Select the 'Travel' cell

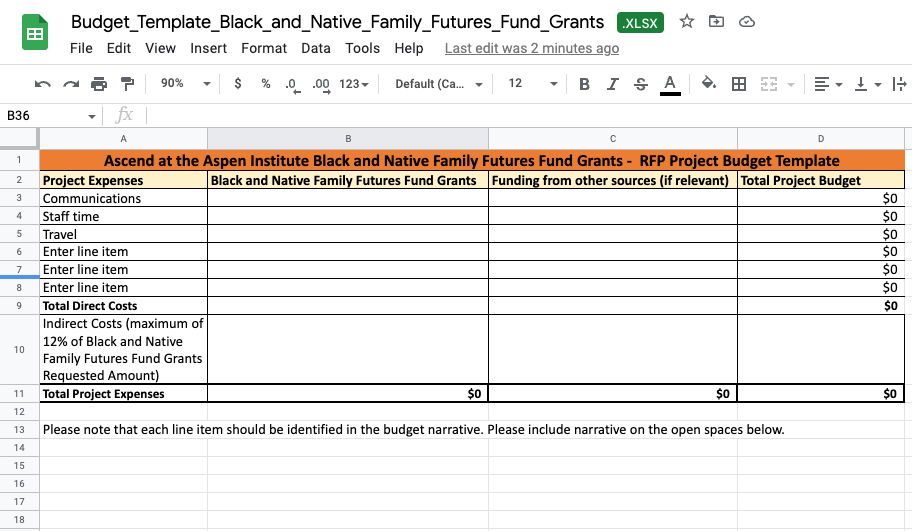123,234
